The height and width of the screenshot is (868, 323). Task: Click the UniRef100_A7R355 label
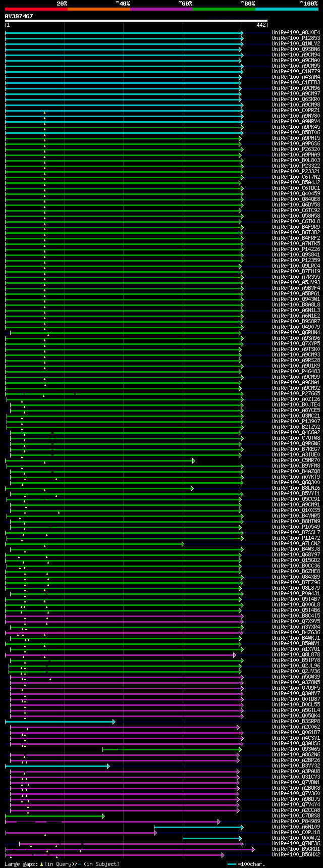[x=296, y=277]
